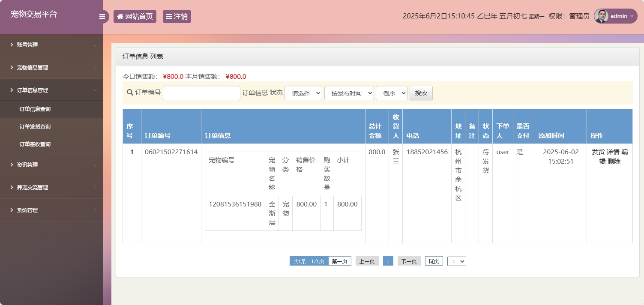Click the search magnifier icon beside 订单编号
Image resolution: width=644 pixels, height=305 pixels.
point(130,93)
